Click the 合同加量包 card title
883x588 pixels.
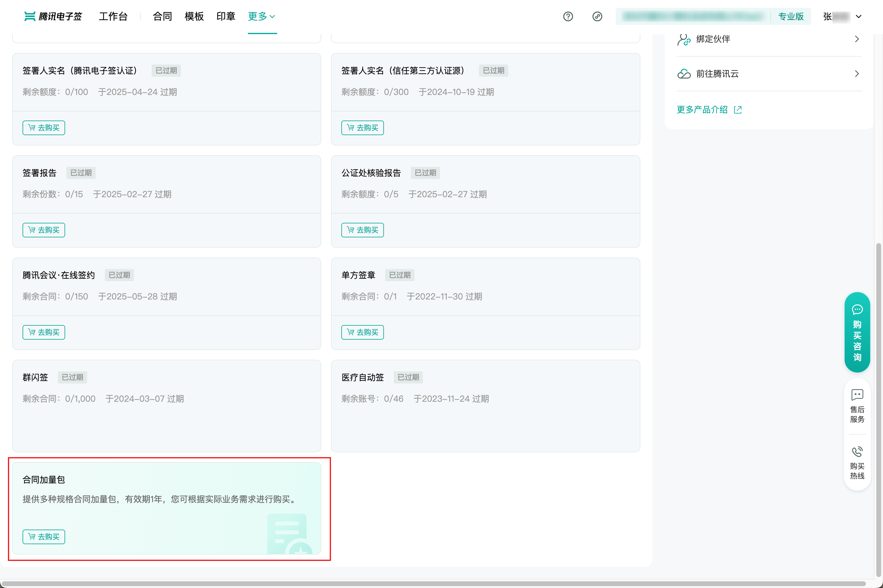tap(44, 480)
